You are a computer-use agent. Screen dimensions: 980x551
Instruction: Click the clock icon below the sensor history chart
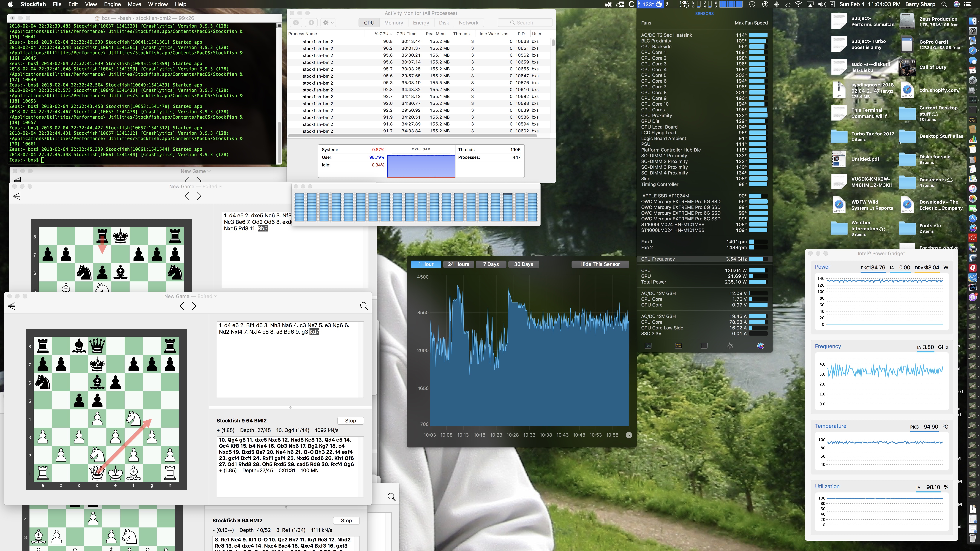[x=629, y=435]
